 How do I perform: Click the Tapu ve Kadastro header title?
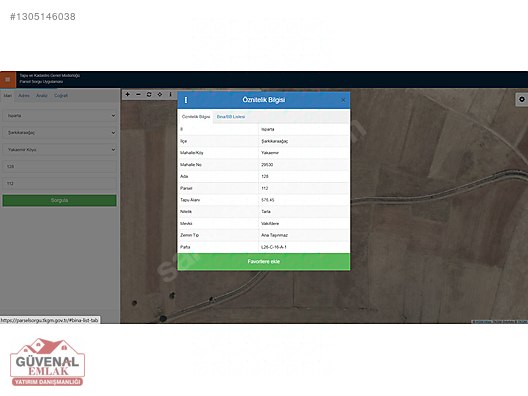[x=50, y=76]
